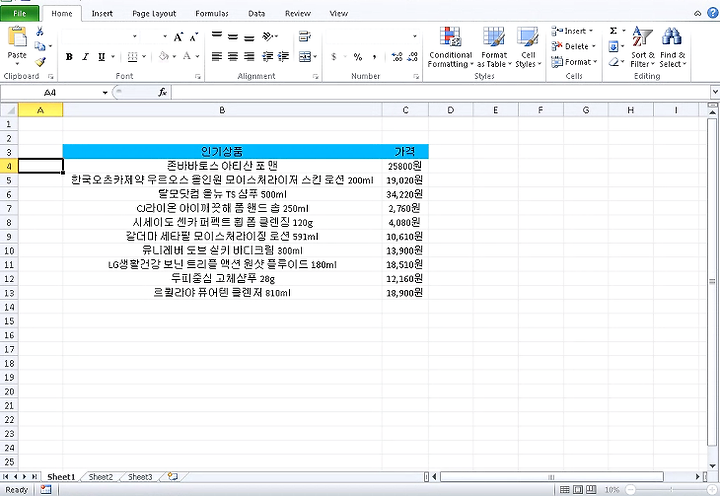
Task: Open Find & Select menu
Action: click(673, 48)
